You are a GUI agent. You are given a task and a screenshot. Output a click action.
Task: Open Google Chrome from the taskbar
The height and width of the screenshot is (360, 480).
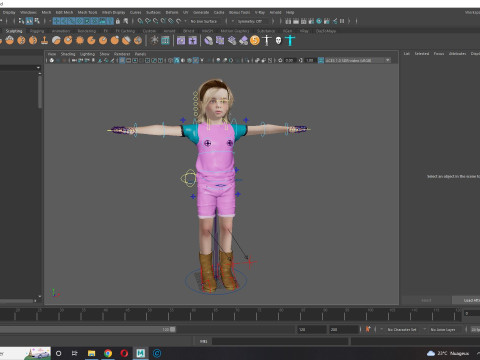click(108, 353)
